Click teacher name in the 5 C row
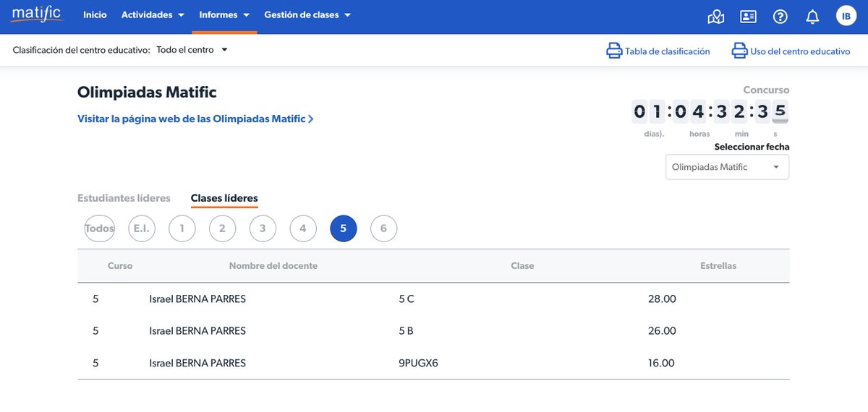868x412 pixels. [197, 299]
